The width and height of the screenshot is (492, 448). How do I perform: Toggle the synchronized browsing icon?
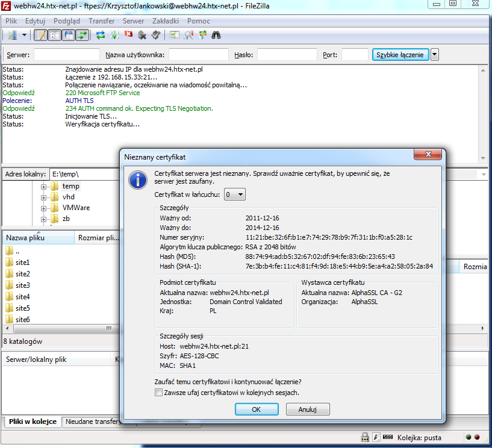203,35
